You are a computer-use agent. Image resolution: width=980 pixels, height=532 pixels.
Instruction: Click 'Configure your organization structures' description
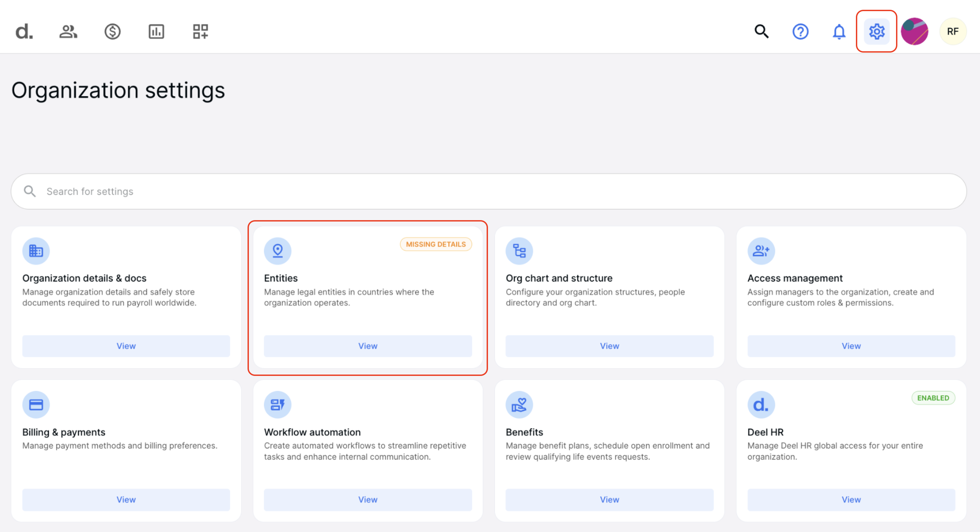point(595,297)
